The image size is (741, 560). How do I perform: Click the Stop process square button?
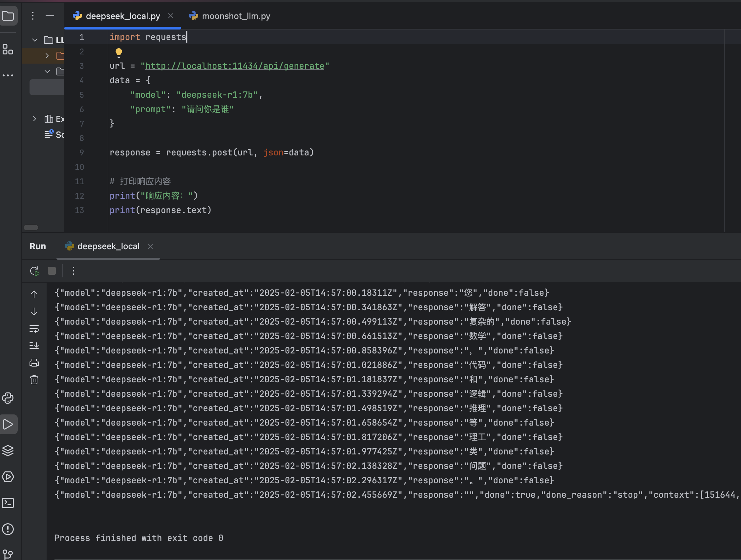point(52,271)
